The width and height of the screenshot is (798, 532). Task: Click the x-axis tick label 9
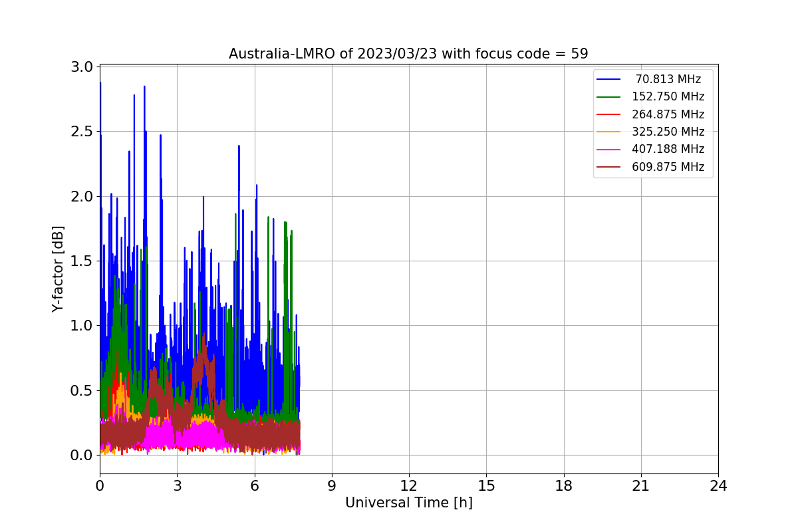click(x=331, y=485)
